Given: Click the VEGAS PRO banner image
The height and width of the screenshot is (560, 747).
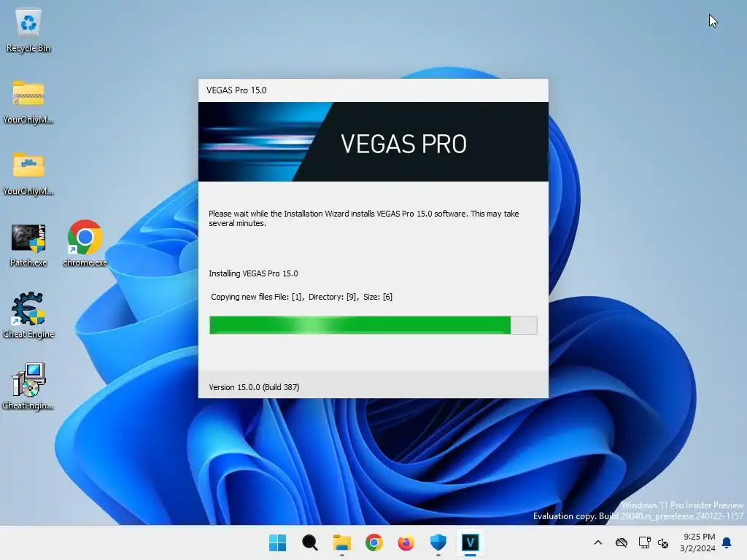Looking at the screenshot, I should tap(373, 142).
